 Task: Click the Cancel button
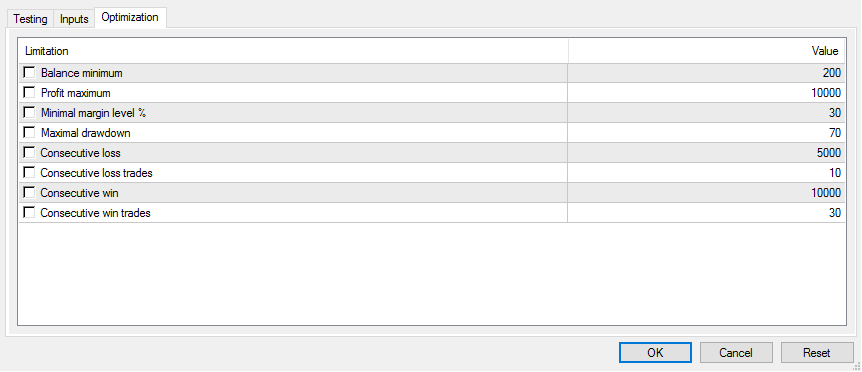click(x=736, y=353)
